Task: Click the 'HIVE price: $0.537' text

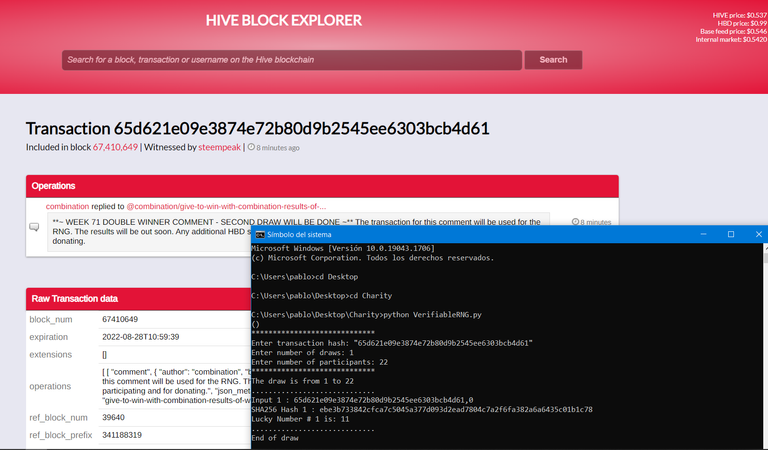Action: point(740,16)
